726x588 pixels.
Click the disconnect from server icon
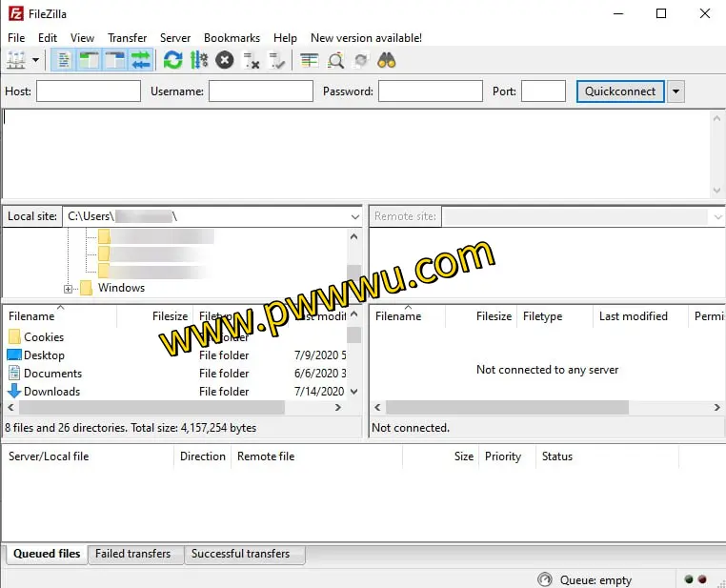click(251, 60)
